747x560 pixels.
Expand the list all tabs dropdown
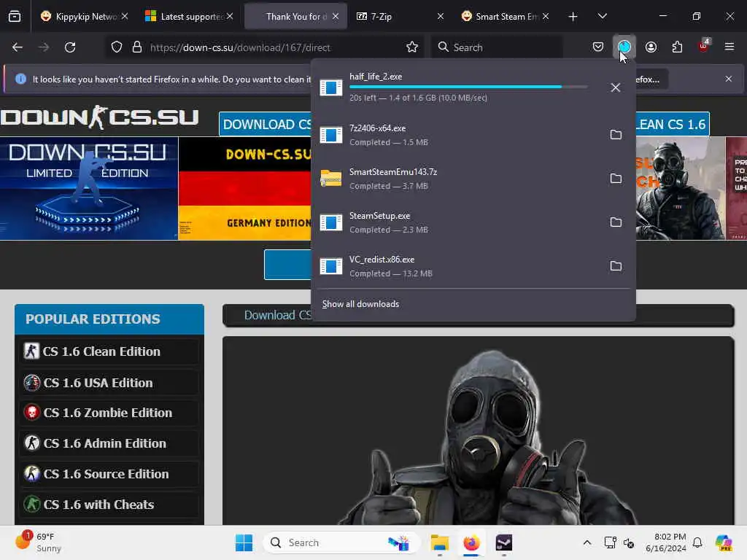(602, 17)
